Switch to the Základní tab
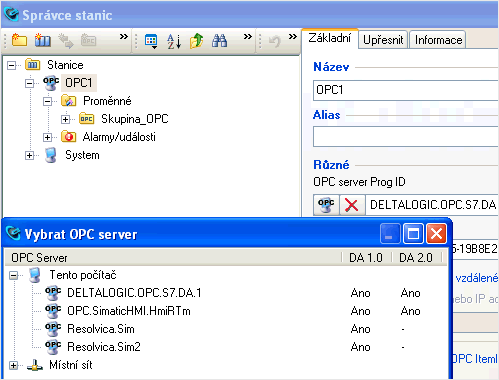This screenshot has width=499, height=380. click(x=329, y=38)
